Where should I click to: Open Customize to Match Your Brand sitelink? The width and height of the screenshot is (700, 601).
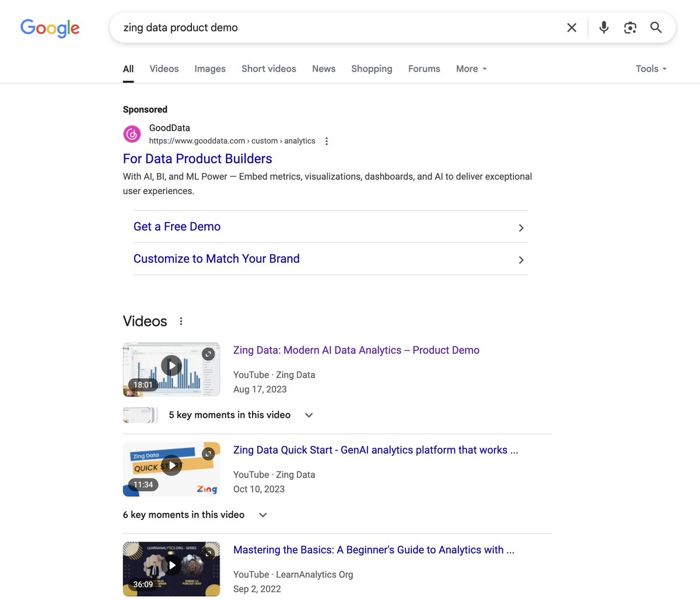[216, 259]
